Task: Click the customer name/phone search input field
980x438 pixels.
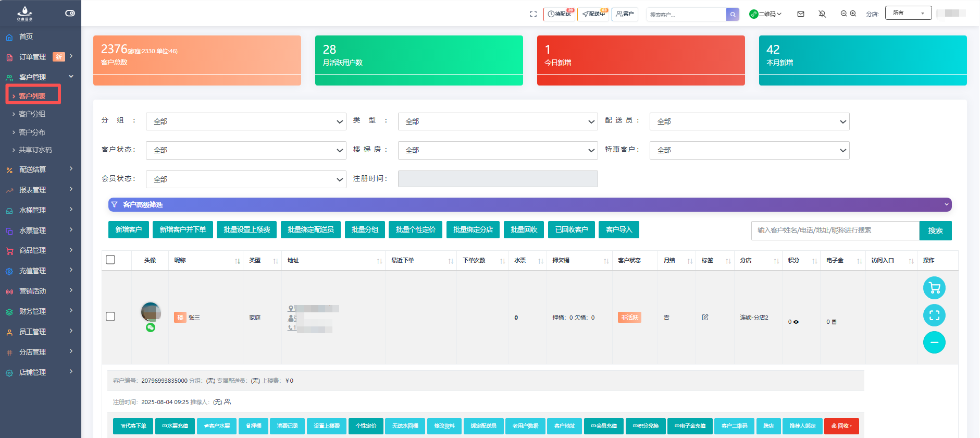Action: (835, 230)
